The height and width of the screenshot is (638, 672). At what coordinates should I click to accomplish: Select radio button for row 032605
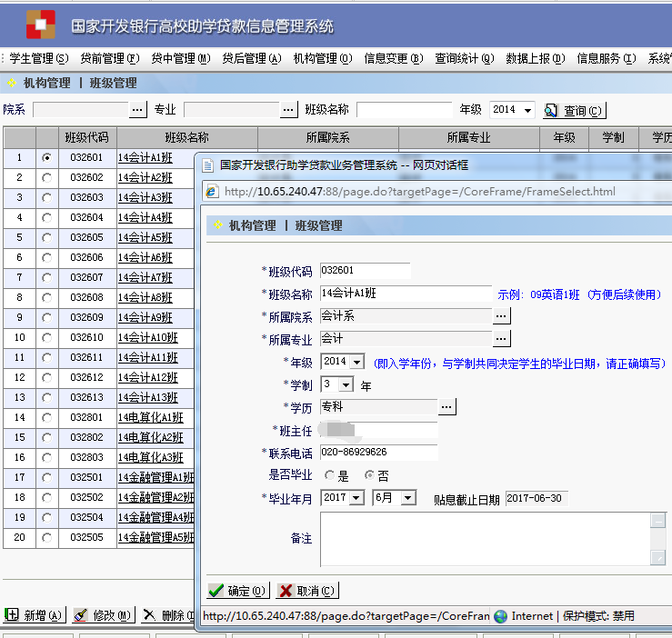46,238
